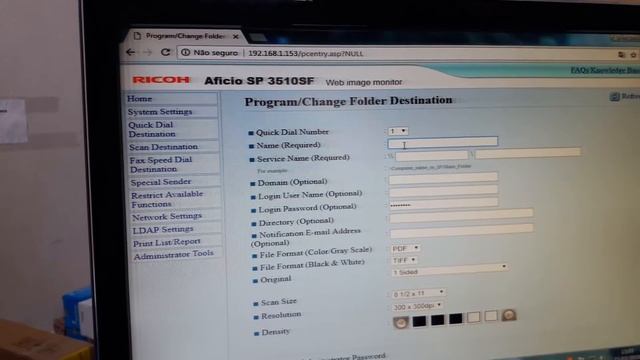Image resolution: width=640 pixels, height=360 pixels.
Task: Click the second, wider Service Name field
Action: [528, 153]
